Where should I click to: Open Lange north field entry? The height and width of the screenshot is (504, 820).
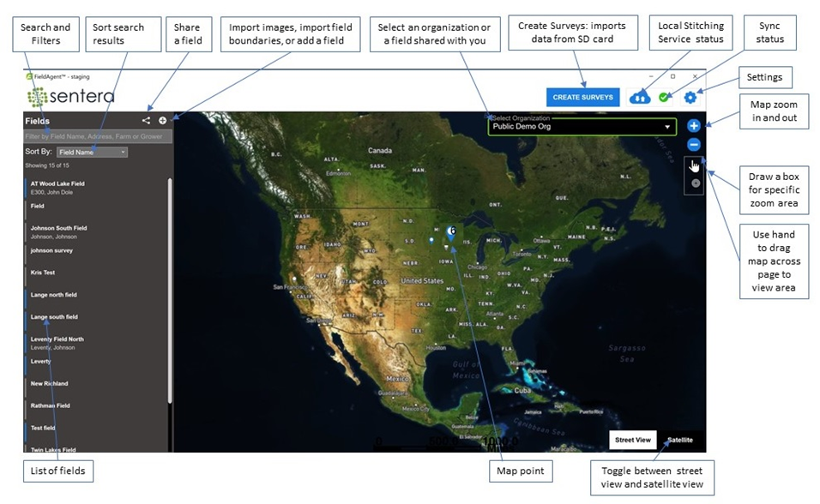(54, 295)
